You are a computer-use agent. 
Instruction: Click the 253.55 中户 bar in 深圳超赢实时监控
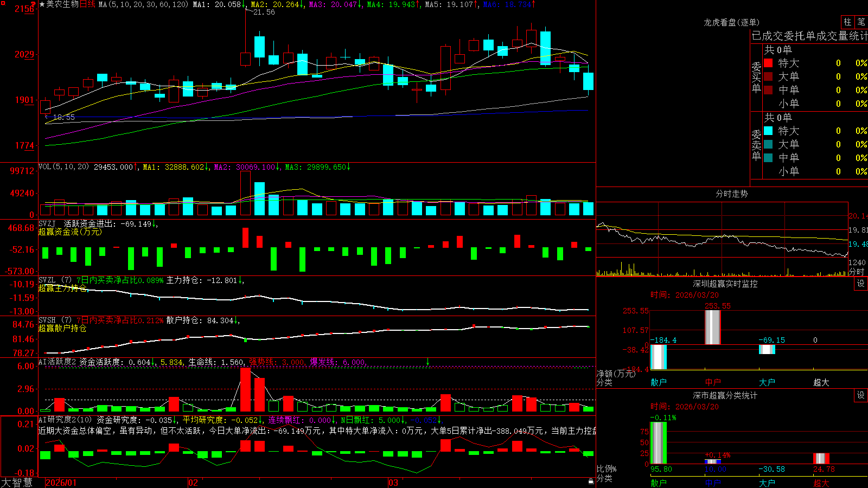tap(713, 327)
